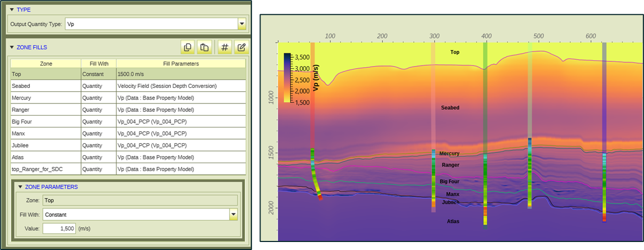This screenshot has height=250, width=644.
Task: Click the Value input field showing 1,500
Action: (60, 228)
